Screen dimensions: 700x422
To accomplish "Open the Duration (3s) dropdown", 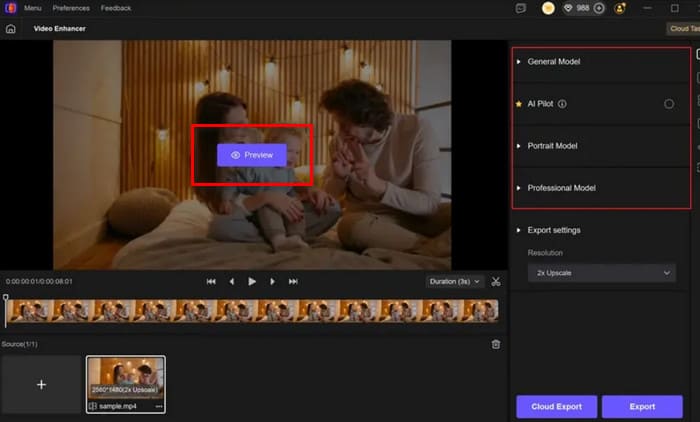I will (x=456, y=282).
